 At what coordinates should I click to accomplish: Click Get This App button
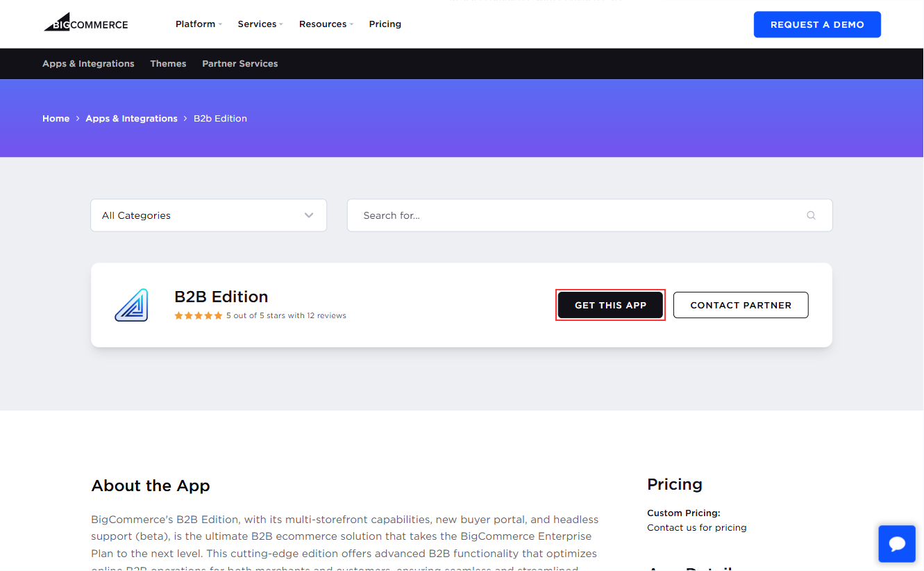pyautogui.click(x=610, y=305)
